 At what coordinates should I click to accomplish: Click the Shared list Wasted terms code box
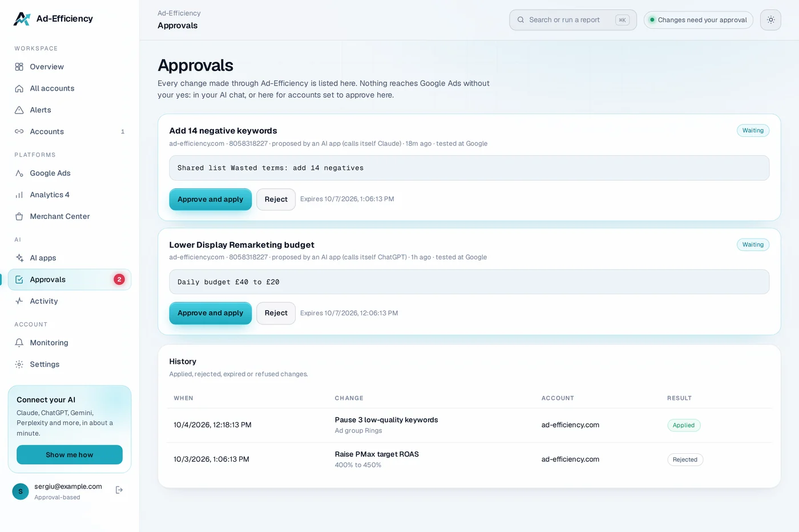469,168
